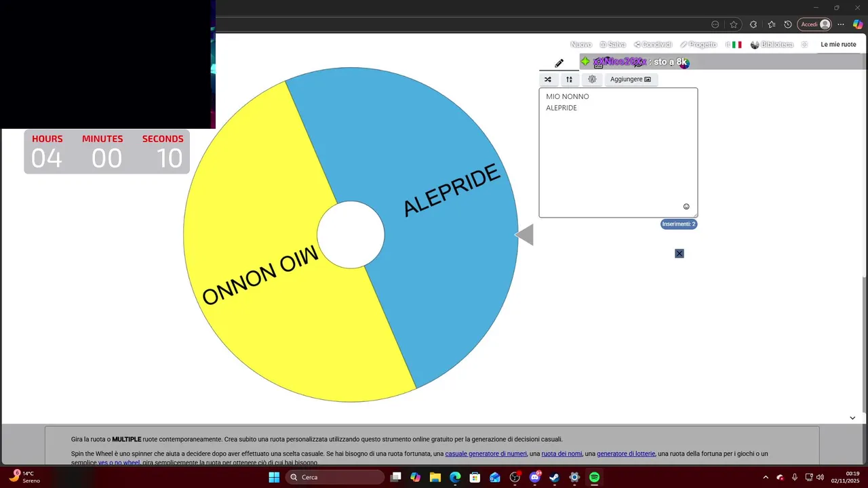Click the Nuovo menu item
Viewport: 868px width, 488px height.
581,45
